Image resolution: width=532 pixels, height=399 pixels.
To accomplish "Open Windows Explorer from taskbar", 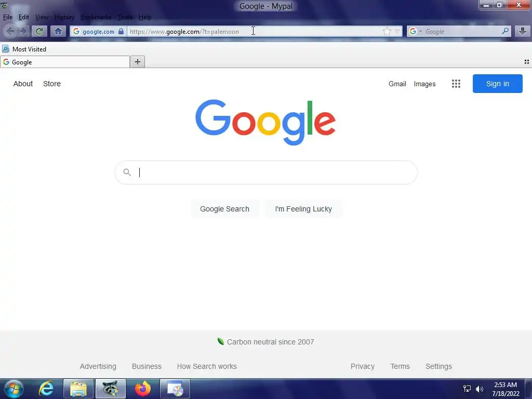I will (78, 389).
